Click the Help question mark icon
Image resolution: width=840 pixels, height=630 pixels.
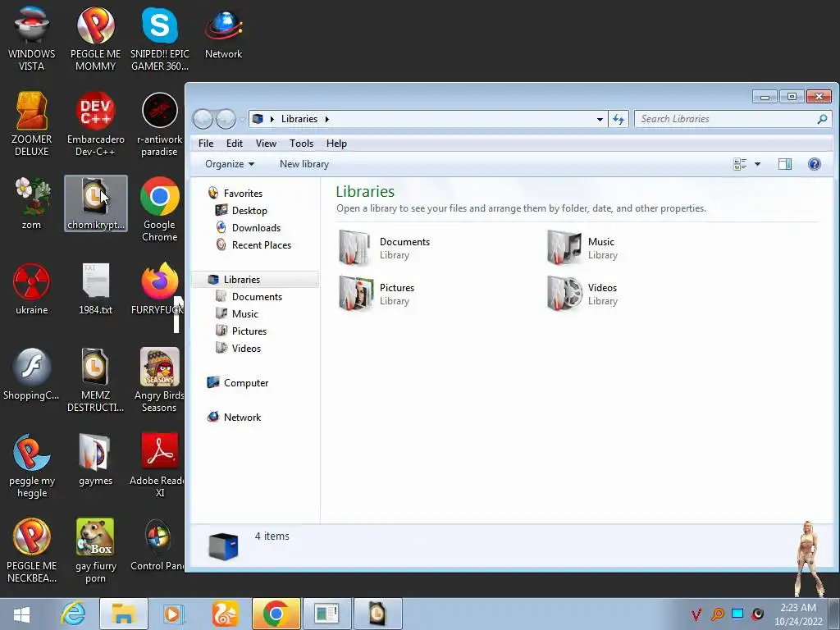(x=814, y=164)
